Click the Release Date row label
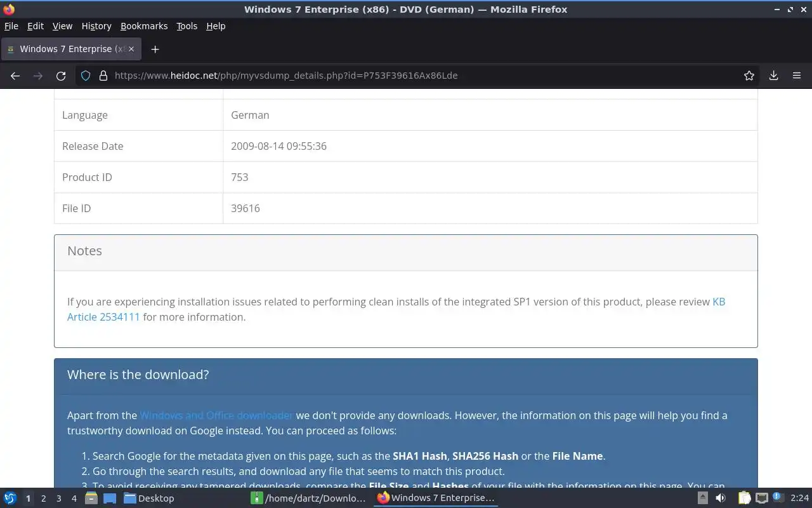Viewport: 812px width, 508px height. pyautogui.click(x=93, y=146)
